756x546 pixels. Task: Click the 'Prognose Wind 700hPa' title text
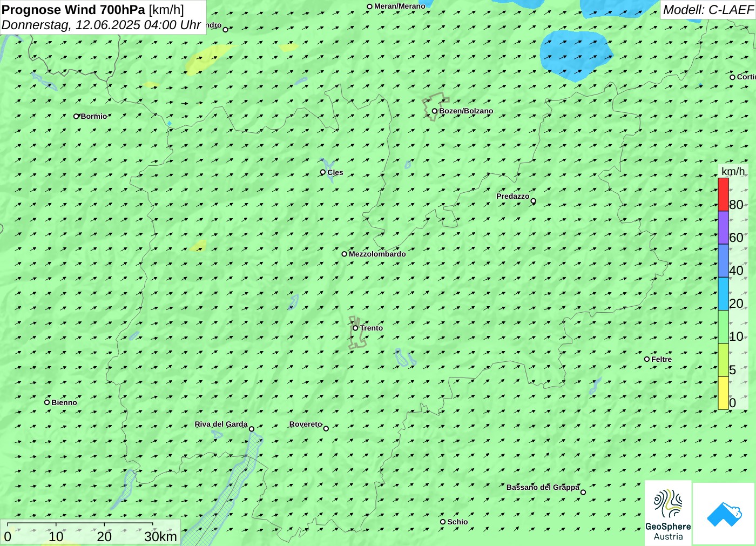[73, 10]
